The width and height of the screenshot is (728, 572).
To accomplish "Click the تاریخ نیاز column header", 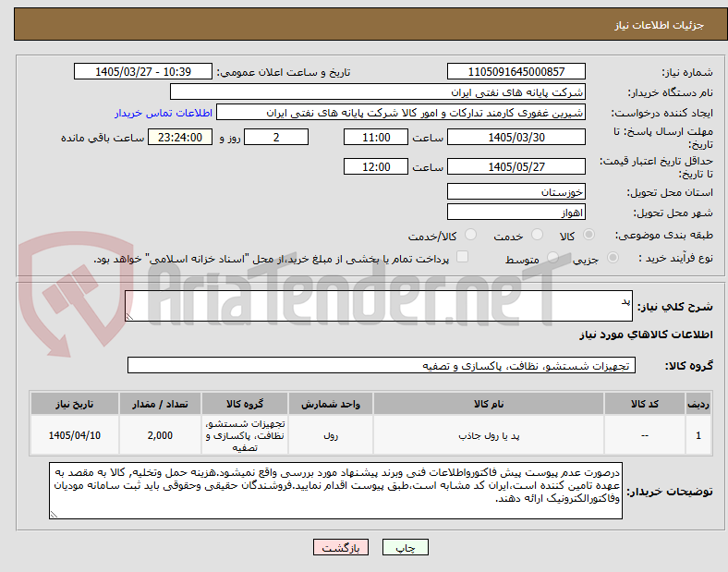I will [75, 404].
